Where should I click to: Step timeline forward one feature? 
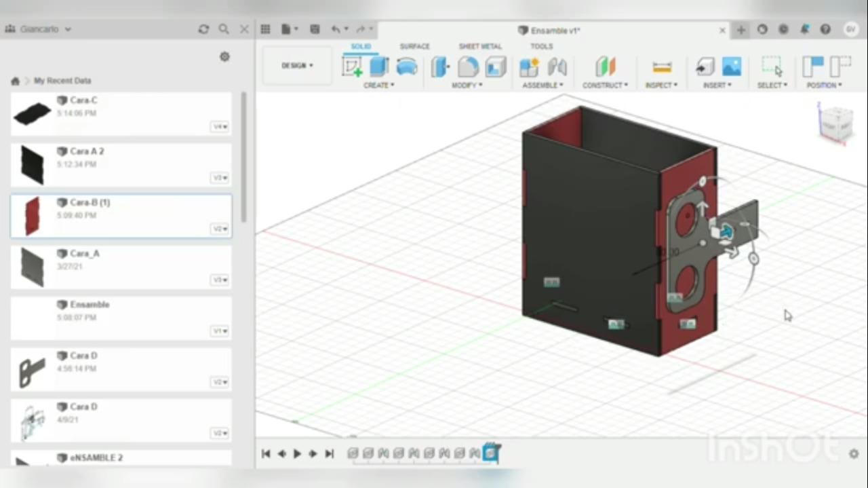313,453
